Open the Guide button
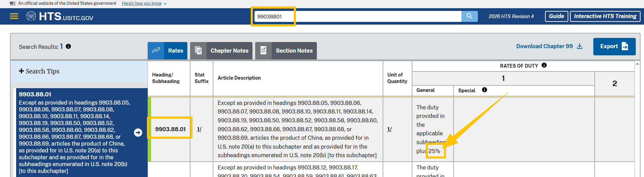Viewport: 644px width, 177px height. tap(556, 16)
